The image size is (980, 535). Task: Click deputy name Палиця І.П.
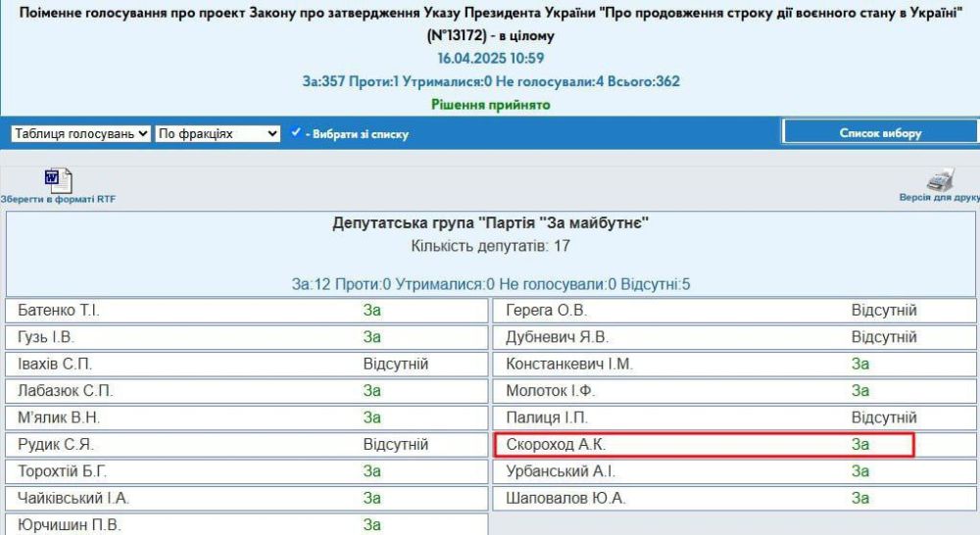[x=546, y=417]
